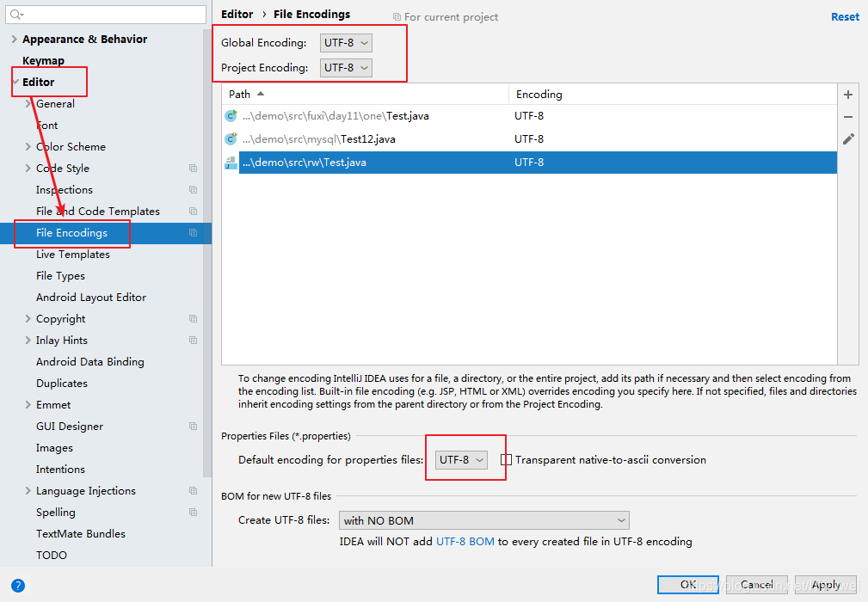Viewport: 868px width, 602px height.
Task: Click the class icon beside Test12.java
Action: click(231, 138)
